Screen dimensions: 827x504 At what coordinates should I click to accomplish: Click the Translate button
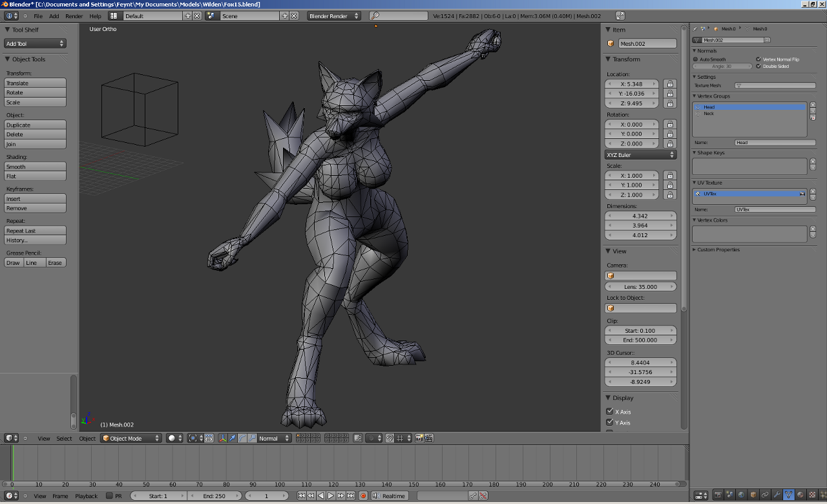(x=35, y=83)
